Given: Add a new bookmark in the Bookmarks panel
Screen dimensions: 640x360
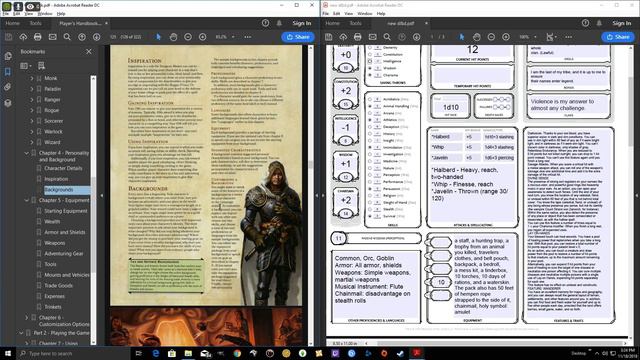Looking at the screenshot, I should pos(41,66).
